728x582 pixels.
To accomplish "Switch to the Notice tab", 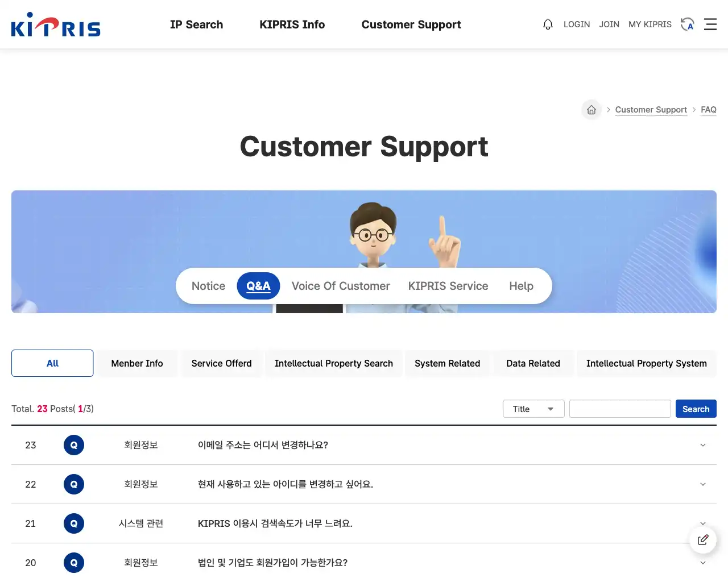I will pyautogui.click(x=208, y=286).
